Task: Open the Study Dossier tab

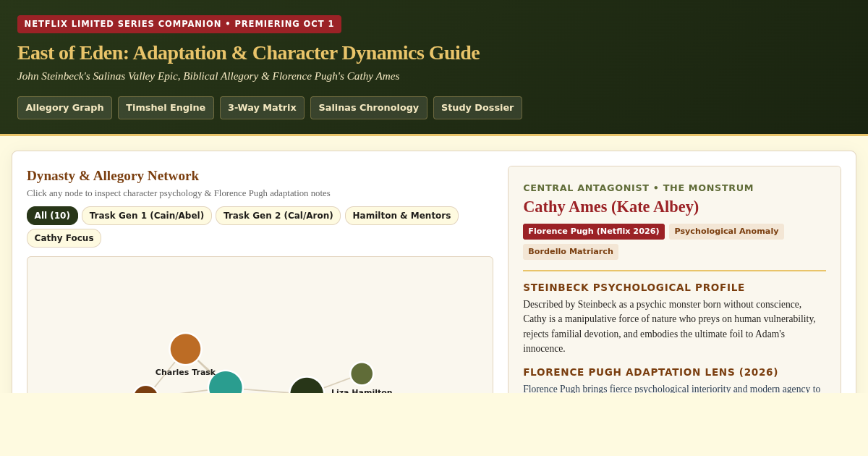Action: [477, 108]
